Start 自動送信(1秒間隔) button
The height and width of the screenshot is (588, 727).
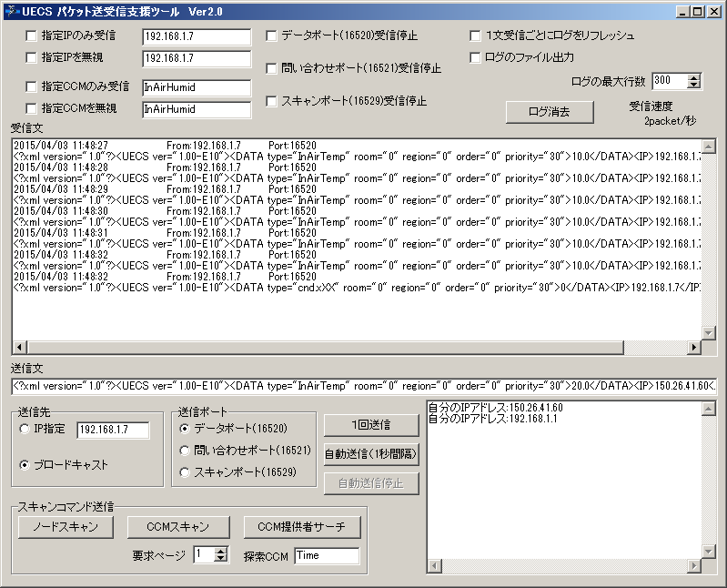371,454
